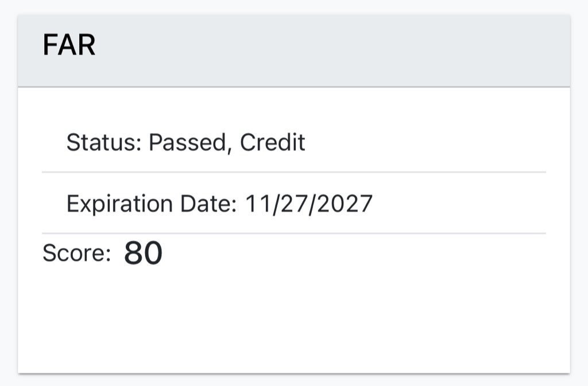
Task: Click the "Score:" label
Action: 76,254
